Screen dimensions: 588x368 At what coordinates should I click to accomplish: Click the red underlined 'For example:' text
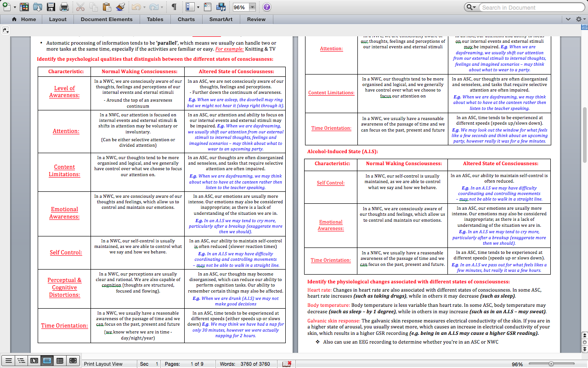pyautogui.click(x=230, y=49)
